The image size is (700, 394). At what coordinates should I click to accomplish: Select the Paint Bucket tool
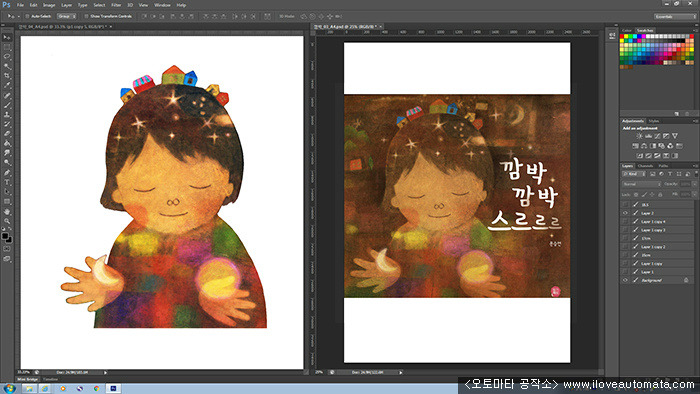tap(7, 143)
